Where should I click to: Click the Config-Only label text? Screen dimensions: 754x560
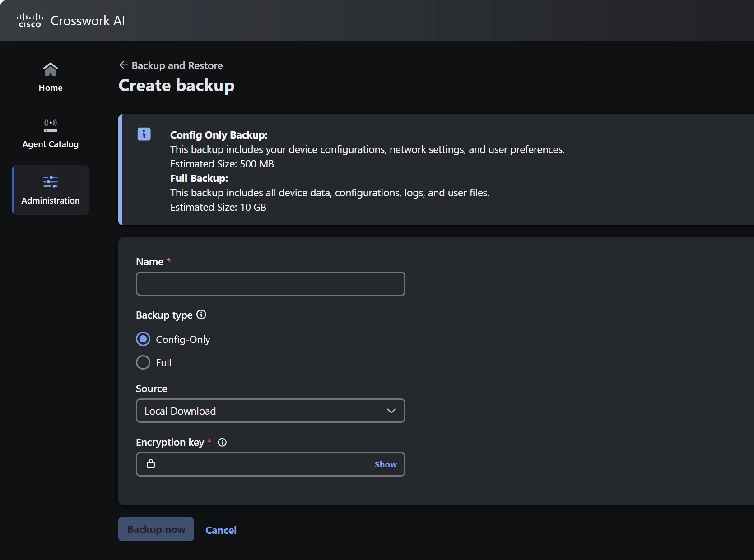pos(183,339)
